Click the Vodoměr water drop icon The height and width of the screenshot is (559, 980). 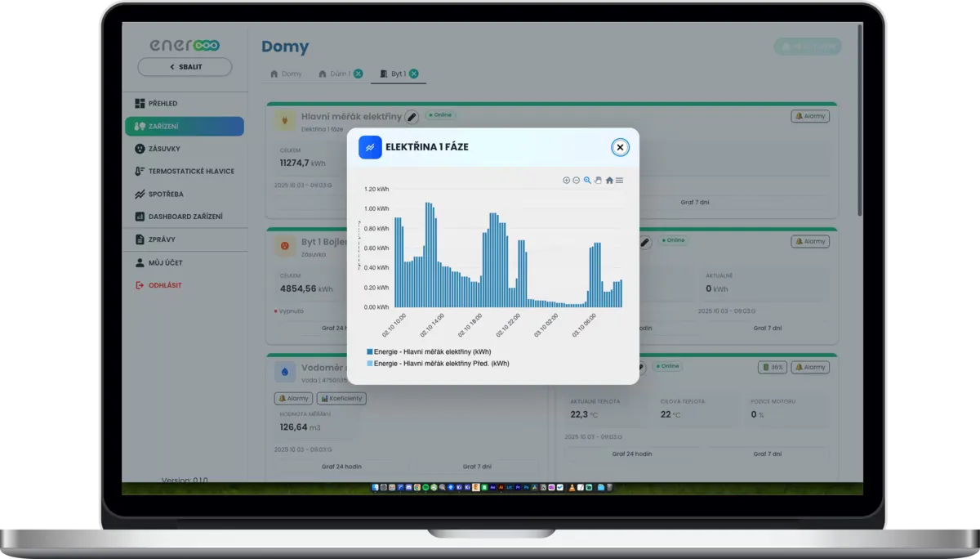click(x=285, y=372)
